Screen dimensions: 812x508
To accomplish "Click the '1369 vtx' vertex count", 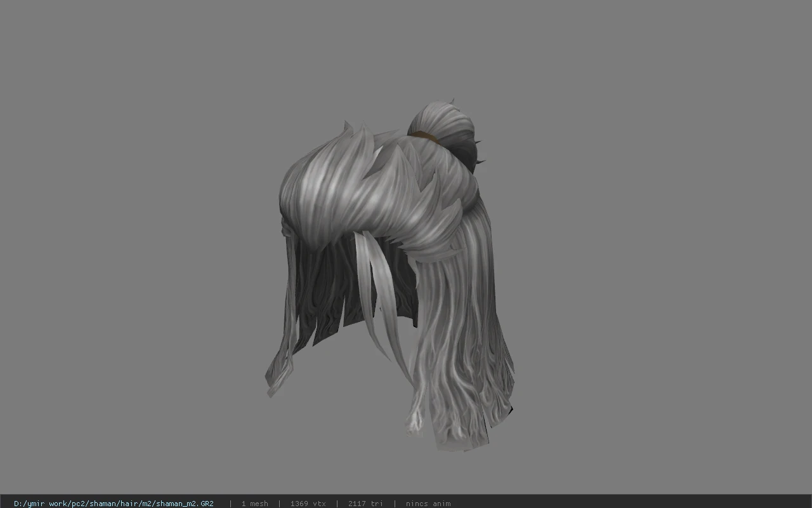I will tap(308, 504).
